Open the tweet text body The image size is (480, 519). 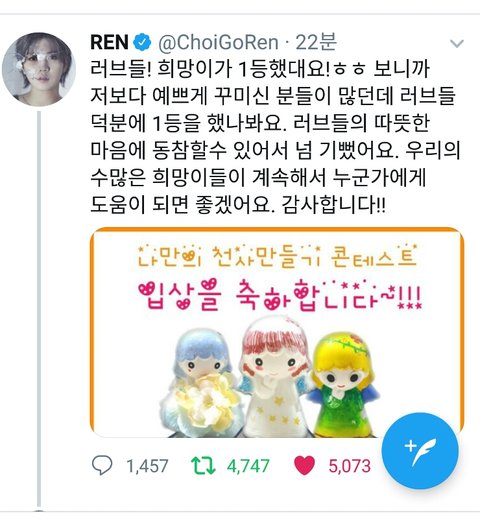(x=275, y=137)
